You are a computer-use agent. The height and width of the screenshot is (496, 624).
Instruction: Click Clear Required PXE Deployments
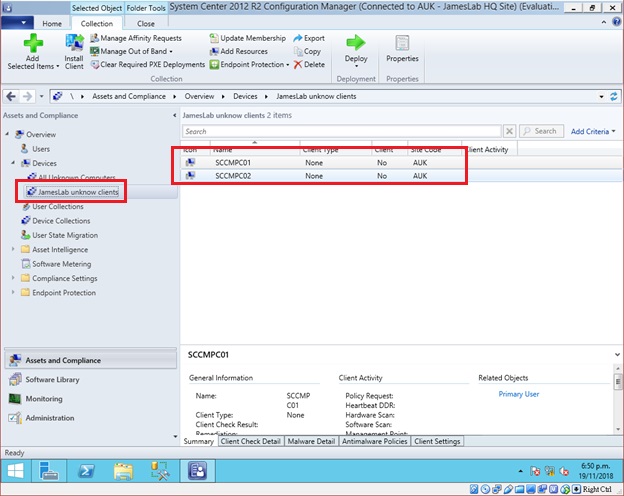click(x=148, y=64)
